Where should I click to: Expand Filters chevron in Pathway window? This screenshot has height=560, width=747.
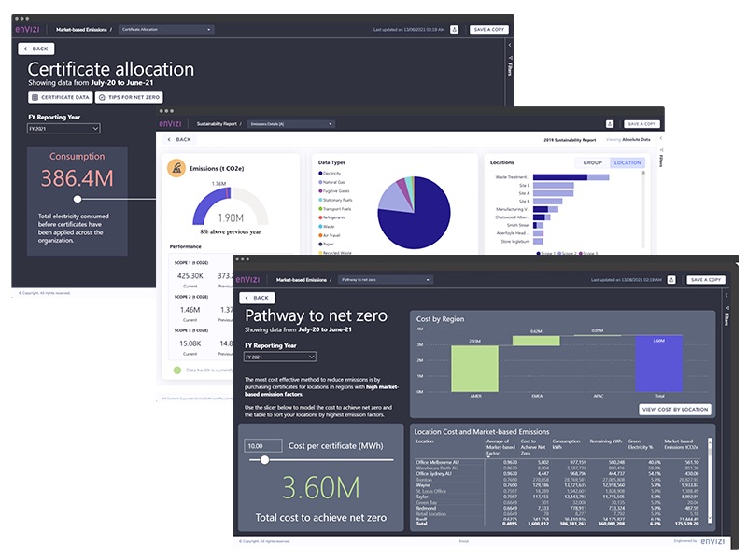(x=726, y=295)
